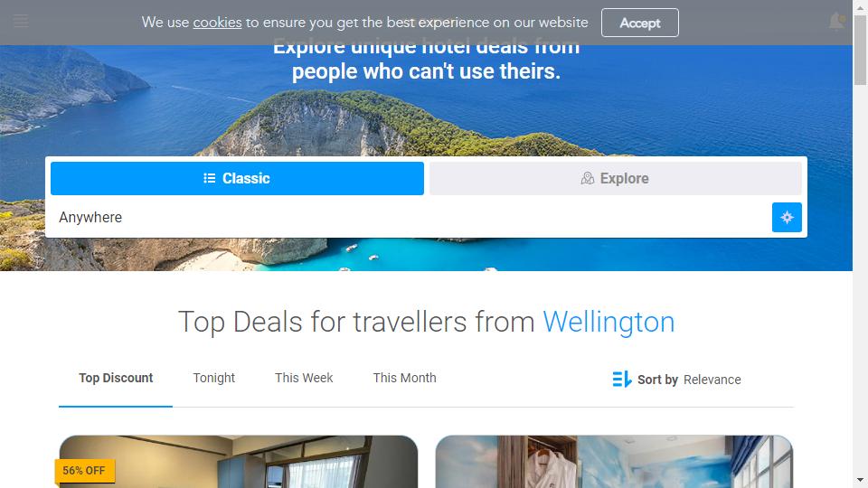
Task: Select the This Week deals tab
Action: (x=304, y=378)
